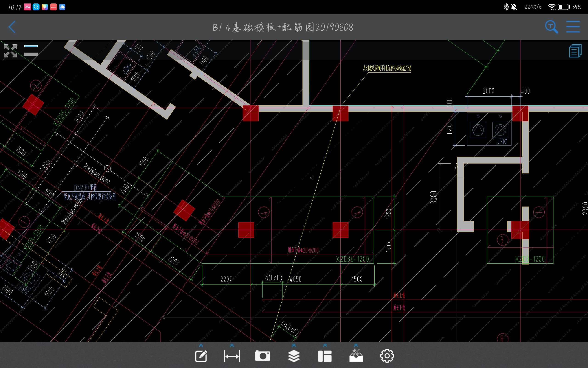
Task: Tap the battery 39% indicator
Action: [569, 7]
